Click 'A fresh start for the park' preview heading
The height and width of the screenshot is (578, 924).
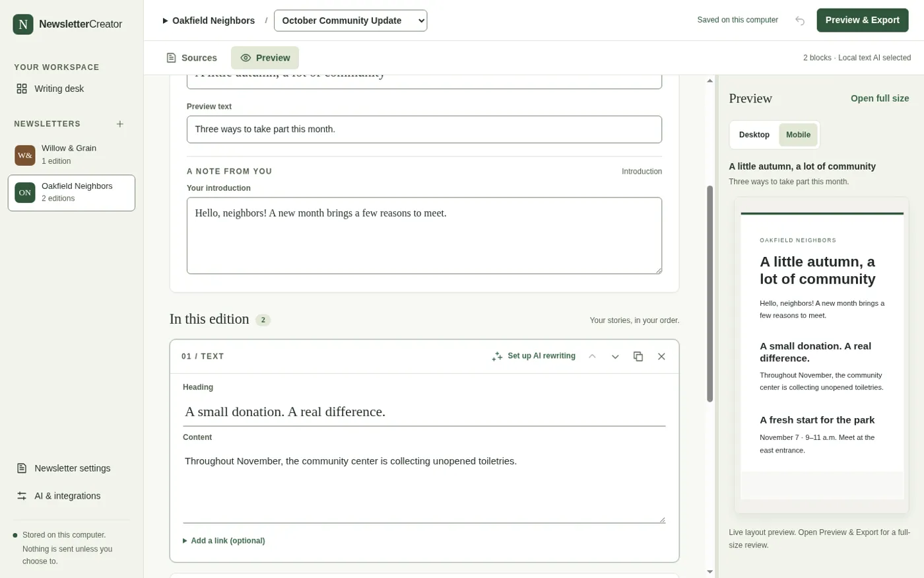[817, 420]
